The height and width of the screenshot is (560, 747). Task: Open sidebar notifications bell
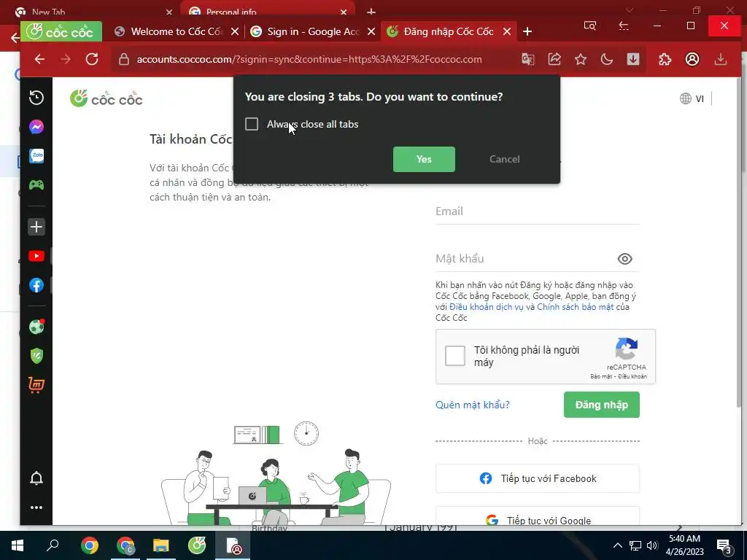[x=36, y=478]
